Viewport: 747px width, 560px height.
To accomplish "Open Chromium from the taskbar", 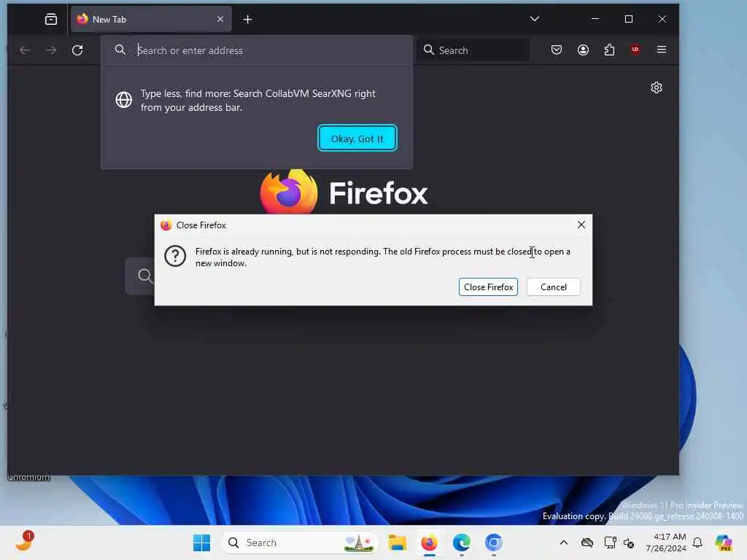I will (x=494, y=542).
